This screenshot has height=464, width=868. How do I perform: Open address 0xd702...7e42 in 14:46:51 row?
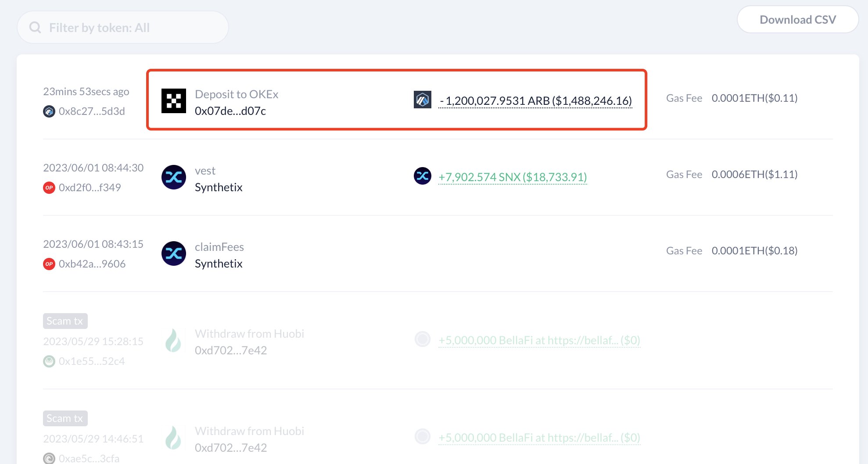(231, 448)
